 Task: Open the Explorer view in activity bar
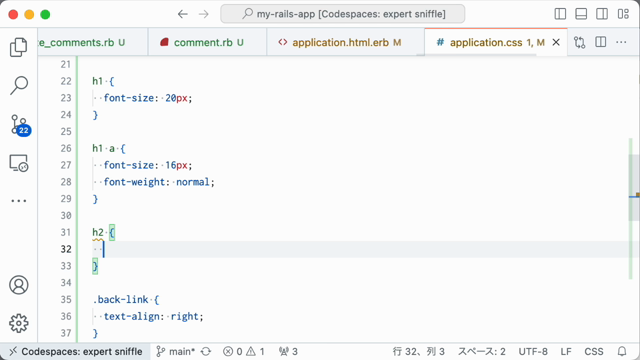(18, 47)
